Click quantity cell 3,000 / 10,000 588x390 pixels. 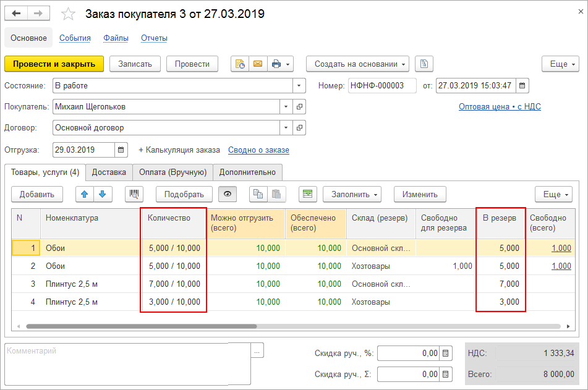click(x=174, y=302)
